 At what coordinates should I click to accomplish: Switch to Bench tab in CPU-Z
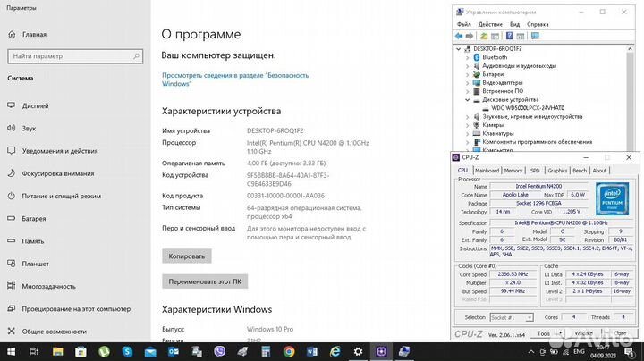click(x=580, y=171)
